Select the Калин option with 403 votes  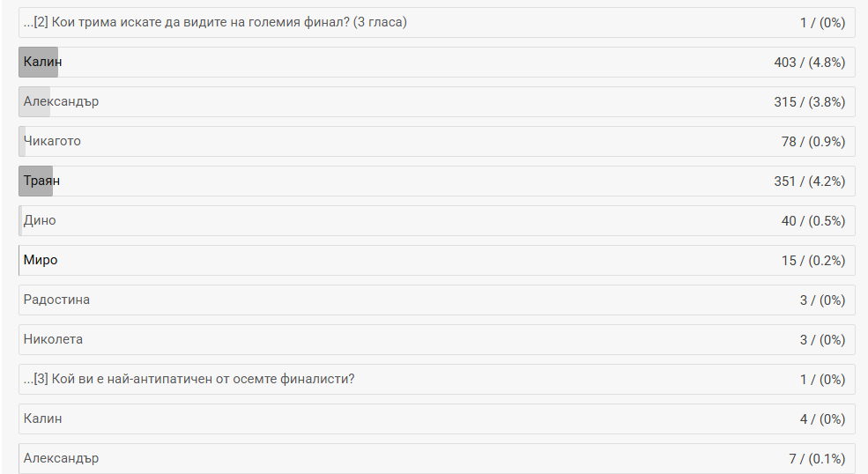tap(43, 62)
